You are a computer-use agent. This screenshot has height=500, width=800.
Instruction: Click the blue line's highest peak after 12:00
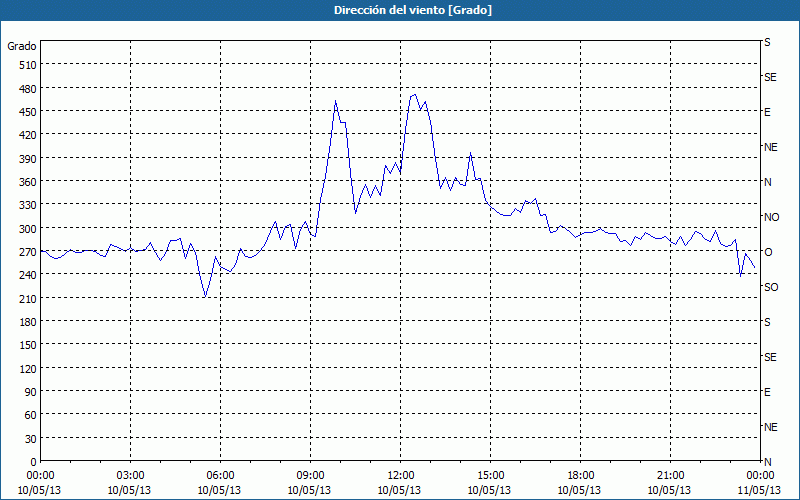click(x=415, y=94)
